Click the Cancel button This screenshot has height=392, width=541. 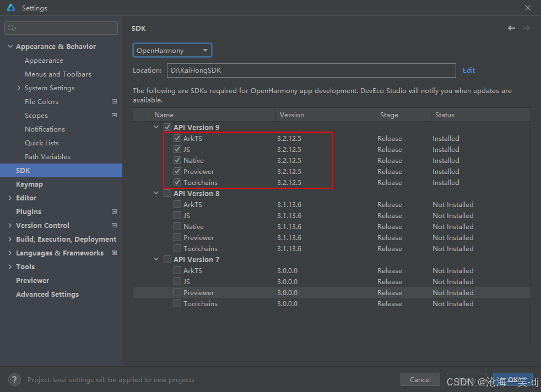[420, 379]
